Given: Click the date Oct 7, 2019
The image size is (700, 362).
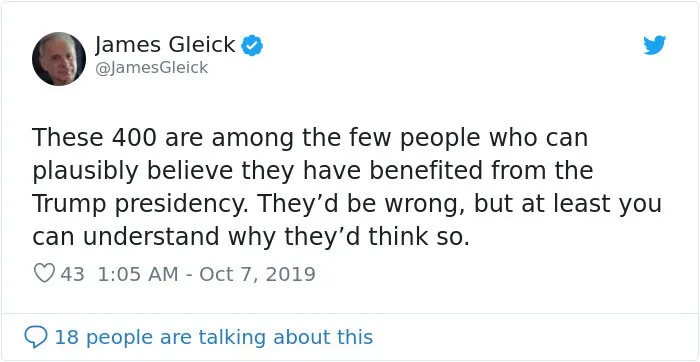Looking at the screenshot, I should coord(257,274).
